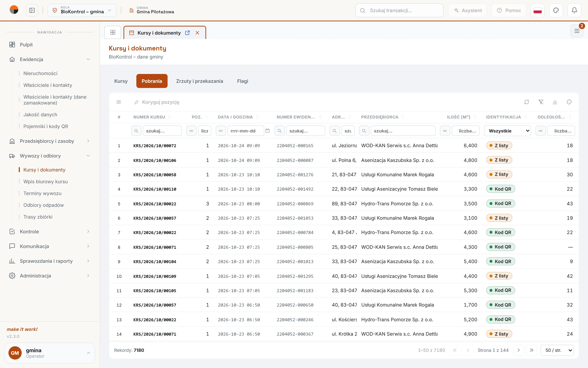Select the Pobrania tab
The image size is (588, 368).
coord(152,81)
